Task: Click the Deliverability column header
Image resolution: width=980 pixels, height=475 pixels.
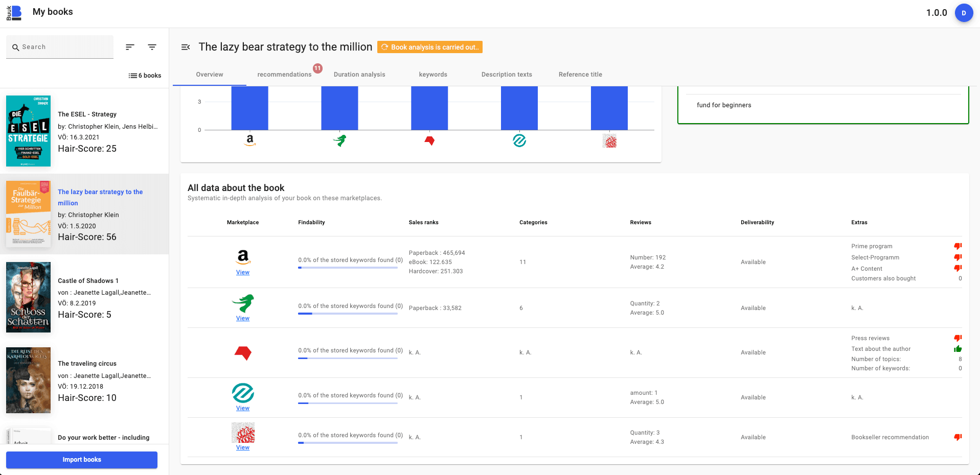Action: coord(757,222)
